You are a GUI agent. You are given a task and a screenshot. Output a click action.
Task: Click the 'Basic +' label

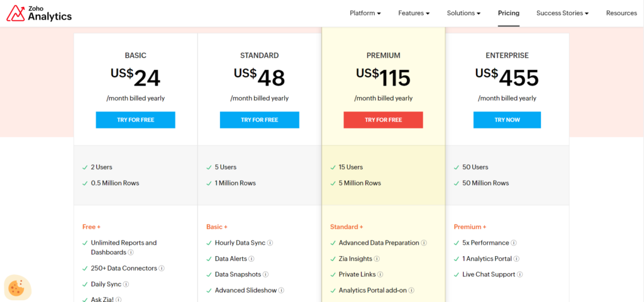pos(217,226)
